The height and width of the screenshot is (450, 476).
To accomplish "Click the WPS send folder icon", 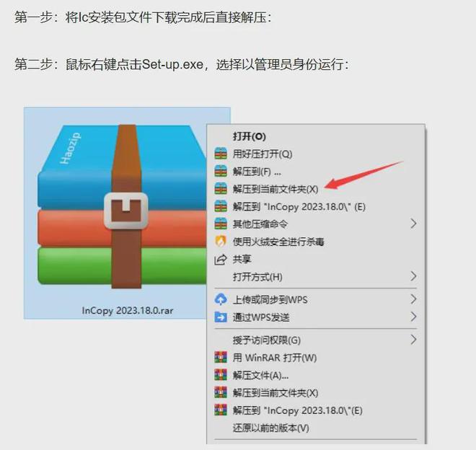I will (x=221, y=317).
